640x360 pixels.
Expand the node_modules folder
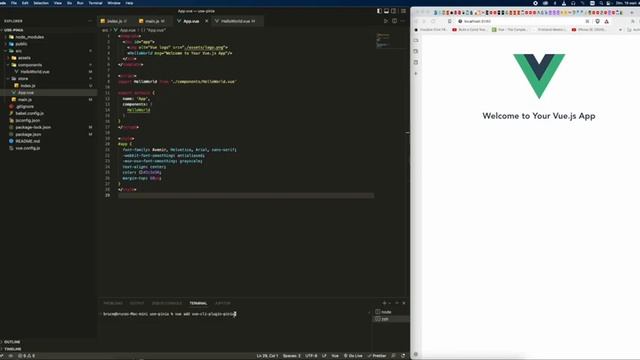pos(29,37)
